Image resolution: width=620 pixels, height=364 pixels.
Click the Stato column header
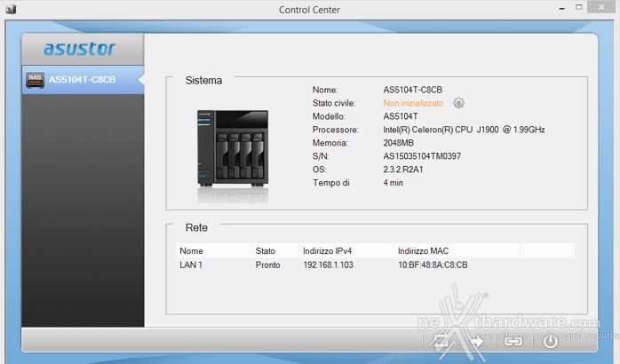275,251
